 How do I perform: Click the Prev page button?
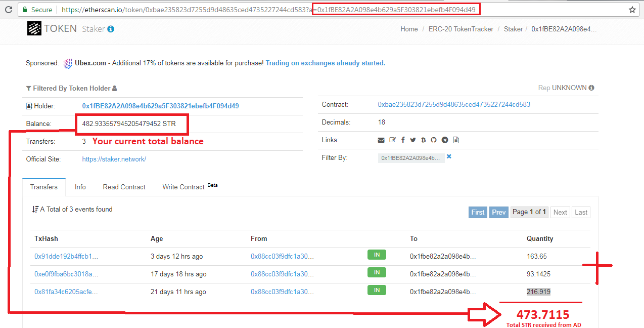[x=499, y=212]
